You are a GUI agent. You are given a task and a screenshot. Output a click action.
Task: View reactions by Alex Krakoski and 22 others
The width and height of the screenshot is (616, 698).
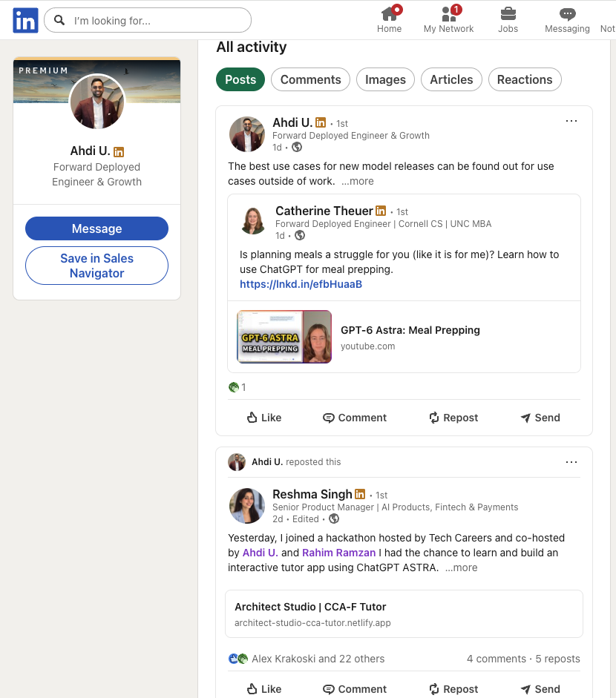318,659
